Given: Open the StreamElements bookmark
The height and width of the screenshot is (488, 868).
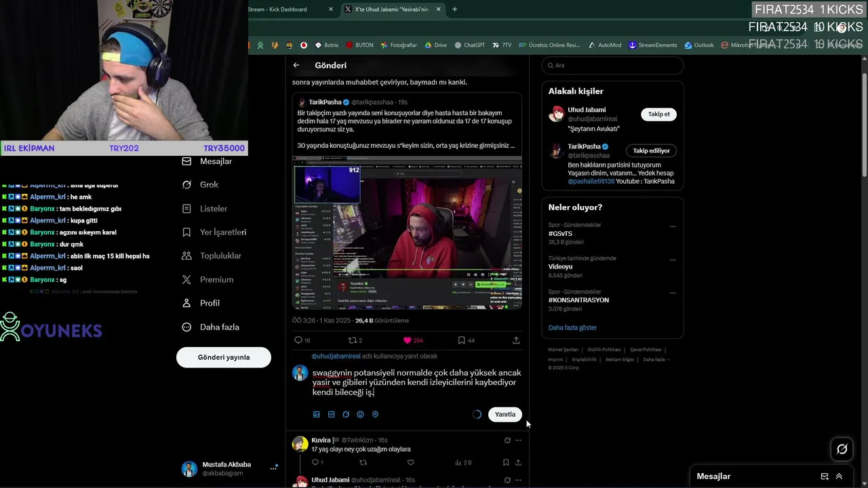Looking at the screenshot, I should point(653,45).
